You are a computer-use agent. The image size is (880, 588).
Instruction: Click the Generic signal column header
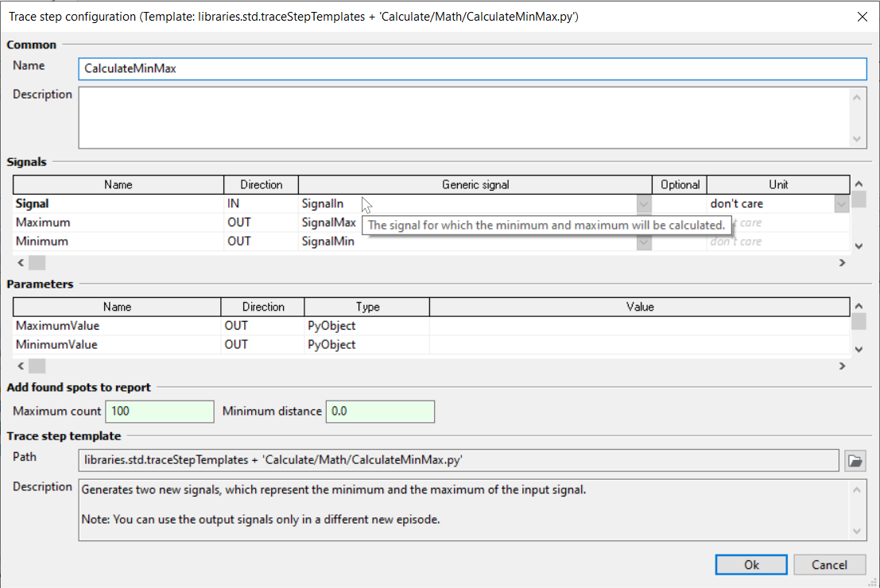(475, 184)
